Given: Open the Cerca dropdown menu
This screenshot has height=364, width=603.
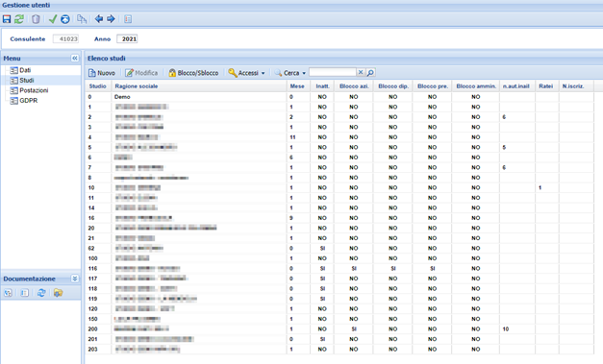Looking at the screenshot, I should [x=290, y=73].
